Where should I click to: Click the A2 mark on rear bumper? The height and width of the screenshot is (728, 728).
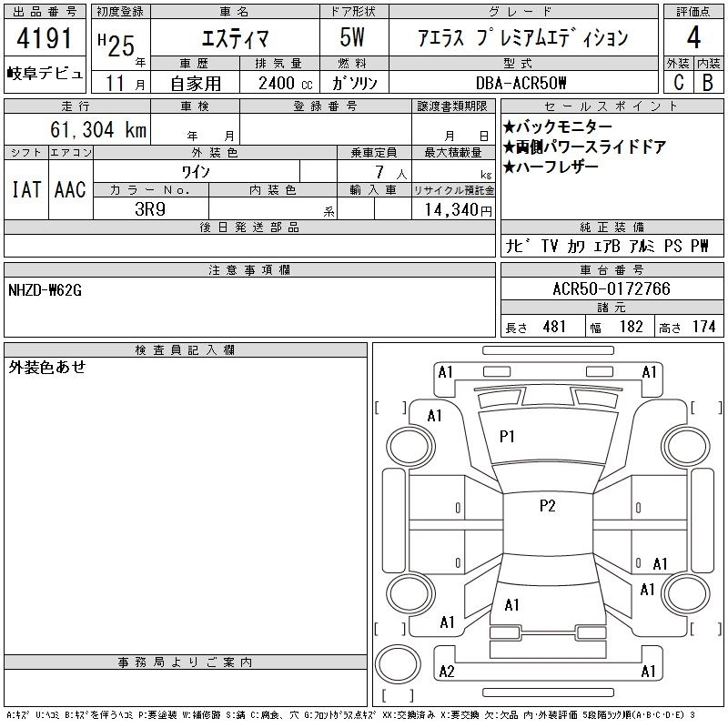(447, 672)
